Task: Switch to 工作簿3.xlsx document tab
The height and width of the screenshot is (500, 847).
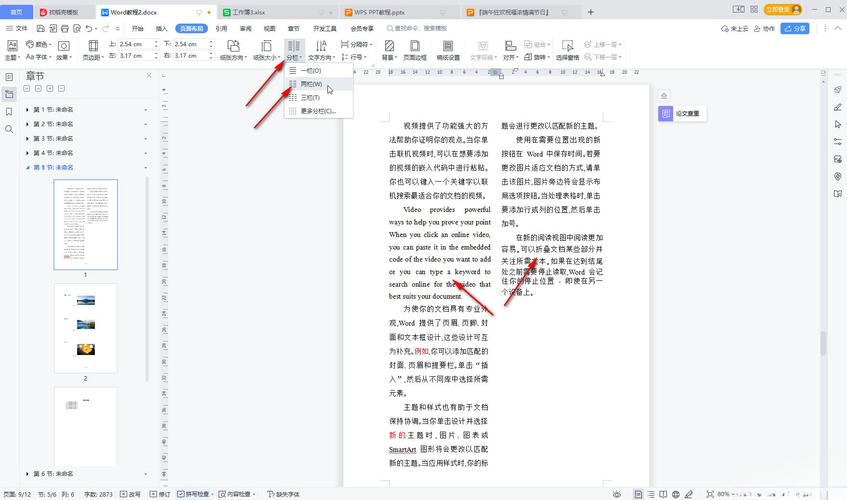Action: [278, 12]
